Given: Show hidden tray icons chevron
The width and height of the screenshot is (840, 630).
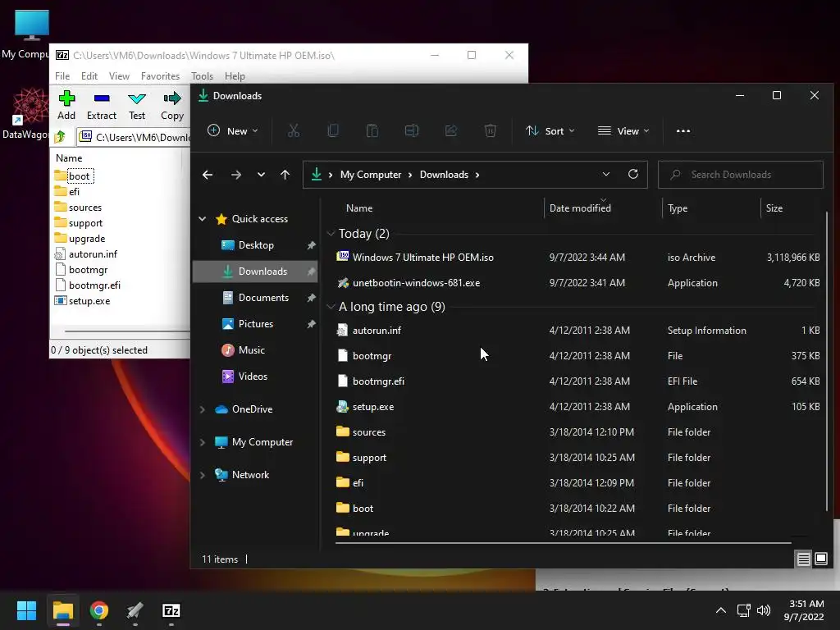Looking at the screenshot, I should click(x=721, y=610).
